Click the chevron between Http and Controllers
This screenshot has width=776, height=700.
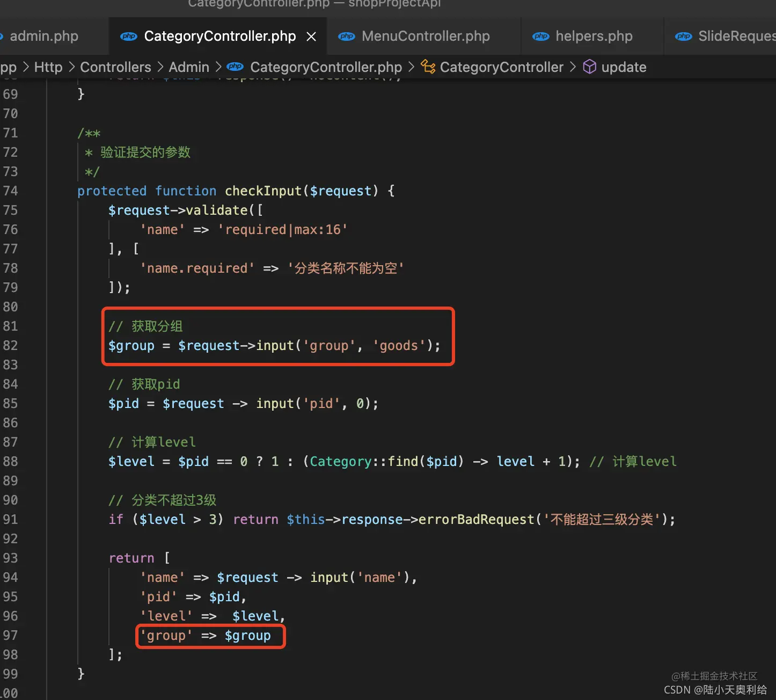[x=71, y=67]
